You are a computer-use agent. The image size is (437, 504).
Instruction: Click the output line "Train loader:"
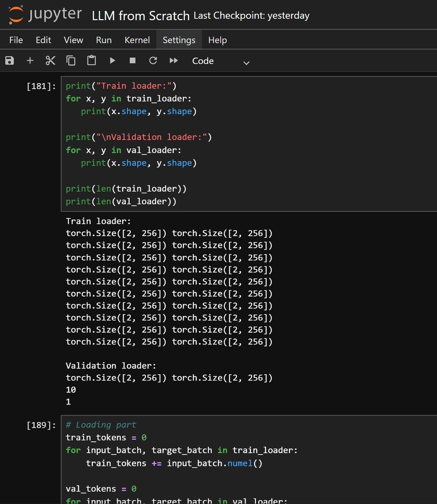coord(99,221)
